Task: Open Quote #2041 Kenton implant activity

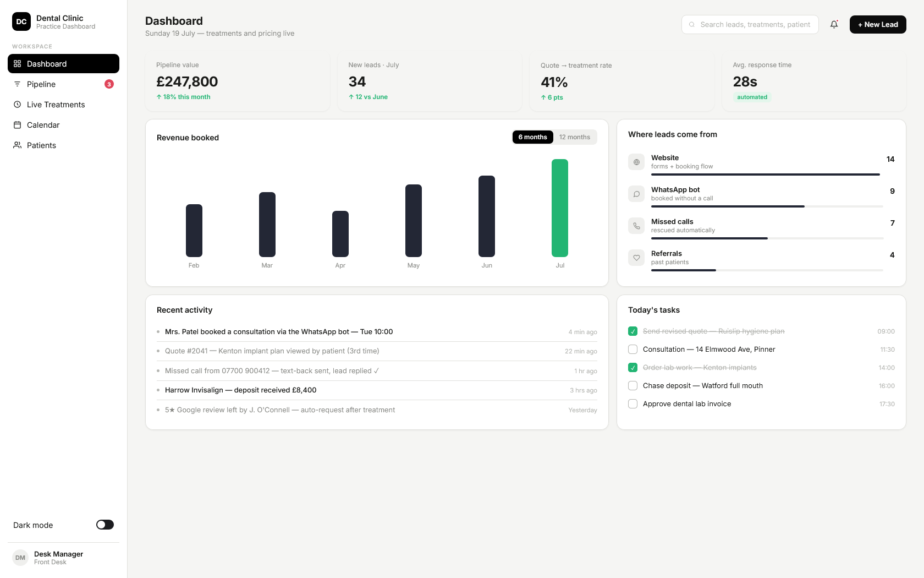Action: coord(377,351)
